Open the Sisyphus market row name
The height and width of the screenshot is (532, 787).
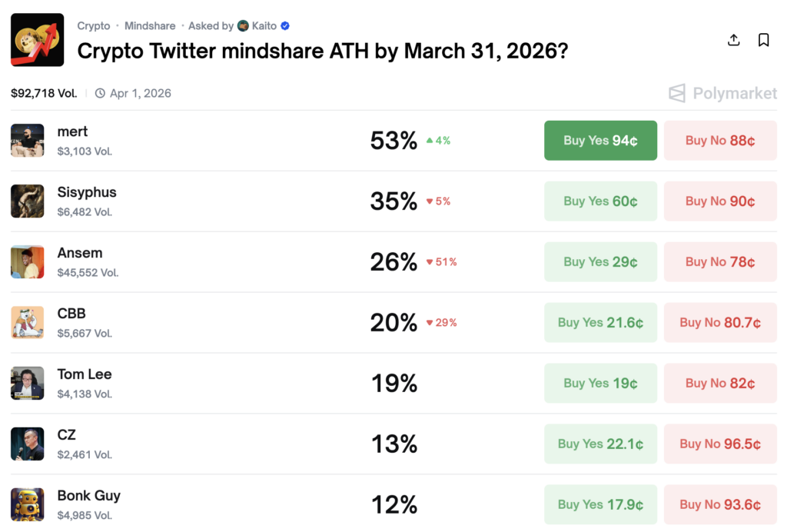pyautogui.click(x=87, y=192)
